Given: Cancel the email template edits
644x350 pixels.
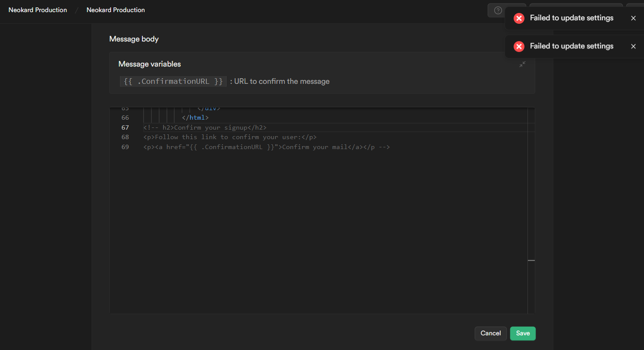Looking at the screenshot, I should [x=490, y=333].
